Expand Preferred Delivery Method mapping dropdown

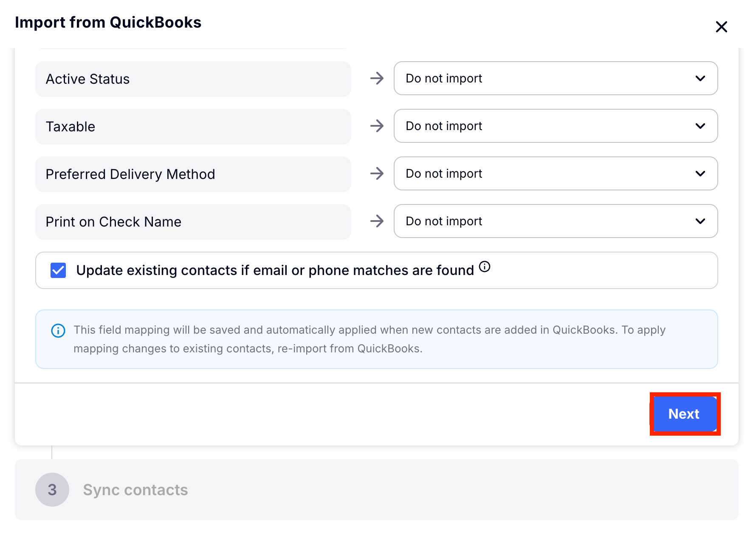pyautogui.click(x=556, y=174)
